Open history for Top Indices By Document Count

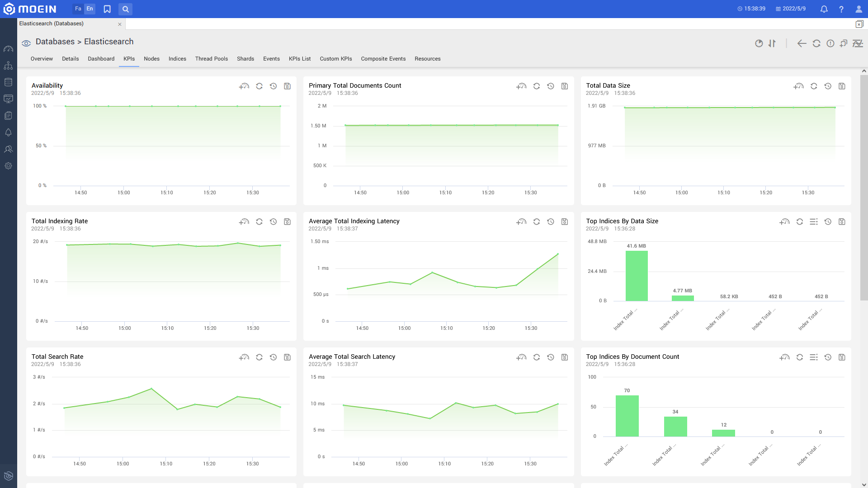(828, 357)
